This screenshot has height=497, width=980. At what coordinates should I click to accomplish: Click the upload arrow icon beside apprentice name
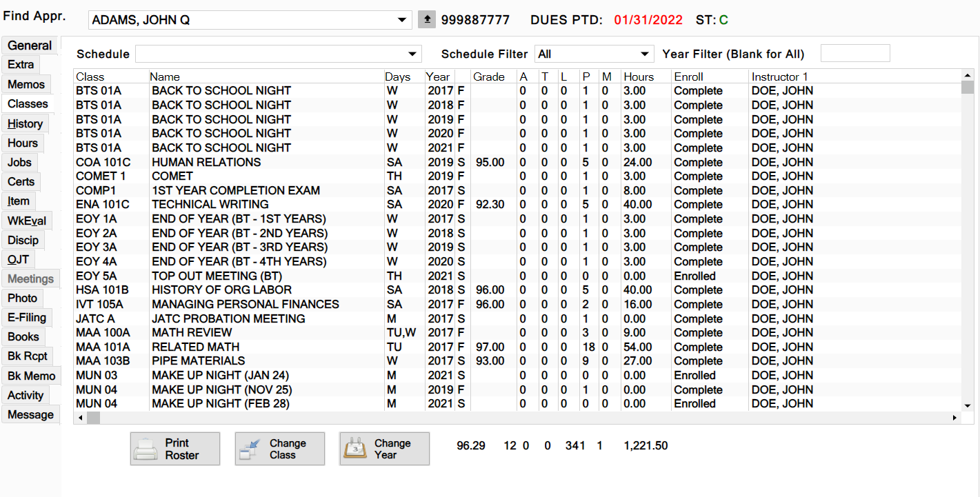tap(427, 20)
